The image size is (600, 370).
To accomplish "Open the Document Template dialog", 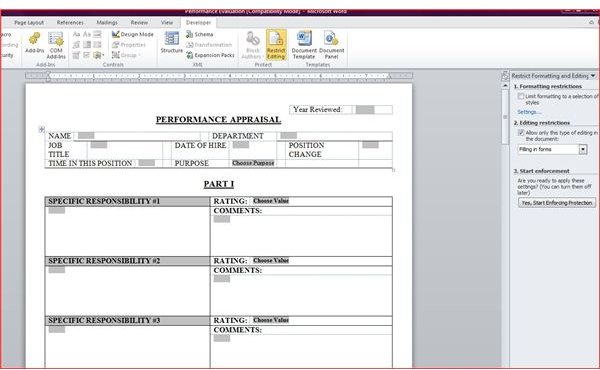I will [304, 45].
